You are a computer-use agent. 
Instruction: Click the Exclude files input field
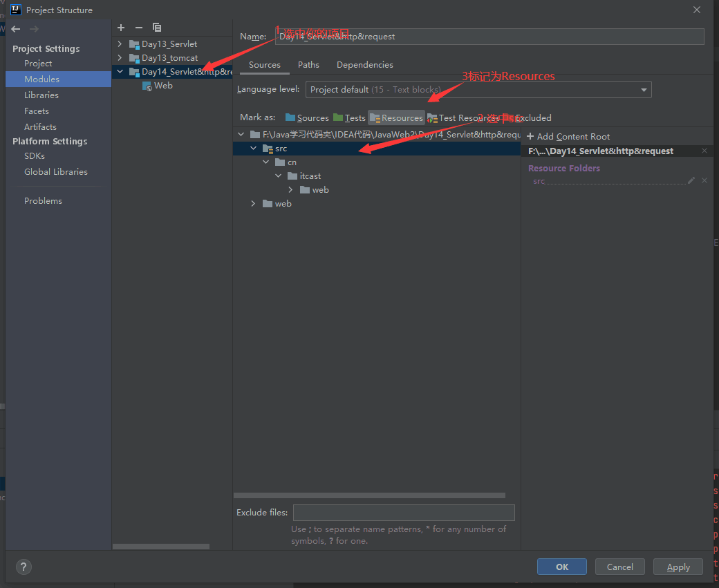pos(404,513)
